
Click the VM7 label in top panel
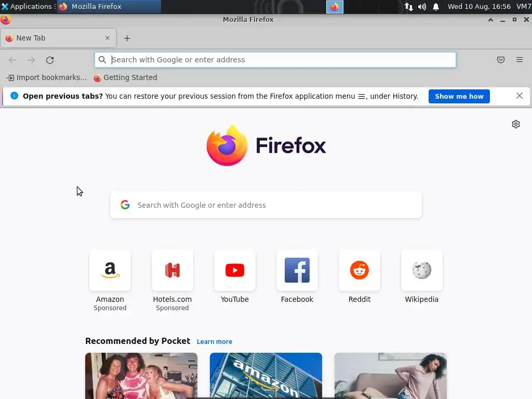524,6
